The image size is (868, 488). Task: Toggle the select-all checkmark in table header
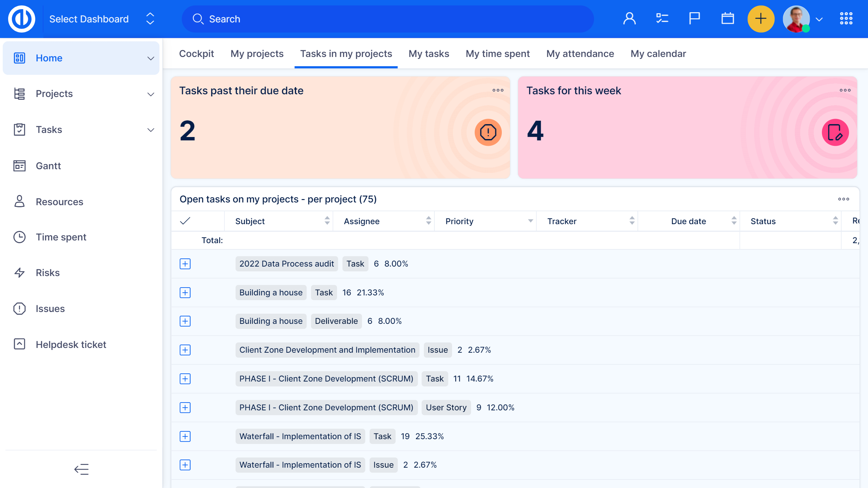185,221
